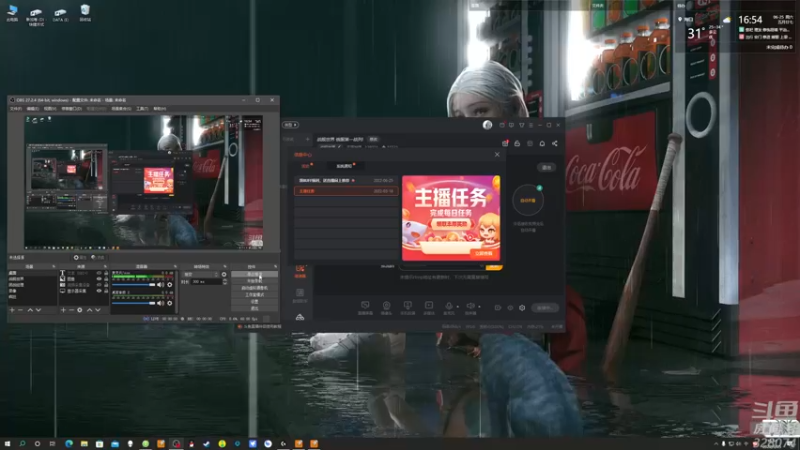Screen dimensions: 800x450
Task: Open the first tab in the message center popup
Action: (x=306, y=166)
